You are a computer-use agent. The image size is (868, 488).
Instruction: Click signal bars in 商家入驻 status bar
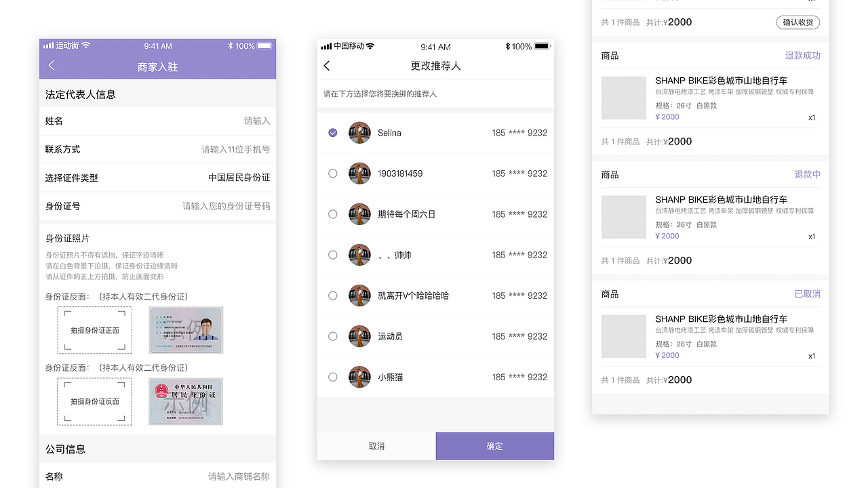(x=48, y=45)
